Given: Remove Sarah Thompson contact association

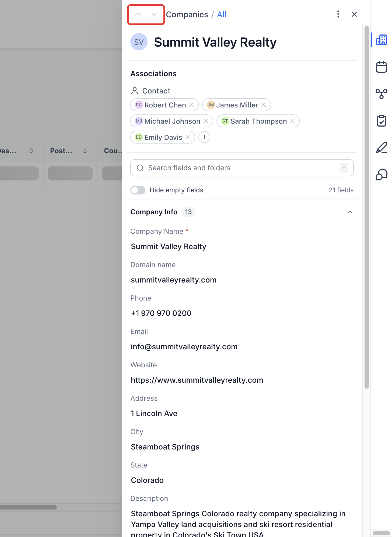Looking at the screenshot, I should click(292, 121).
